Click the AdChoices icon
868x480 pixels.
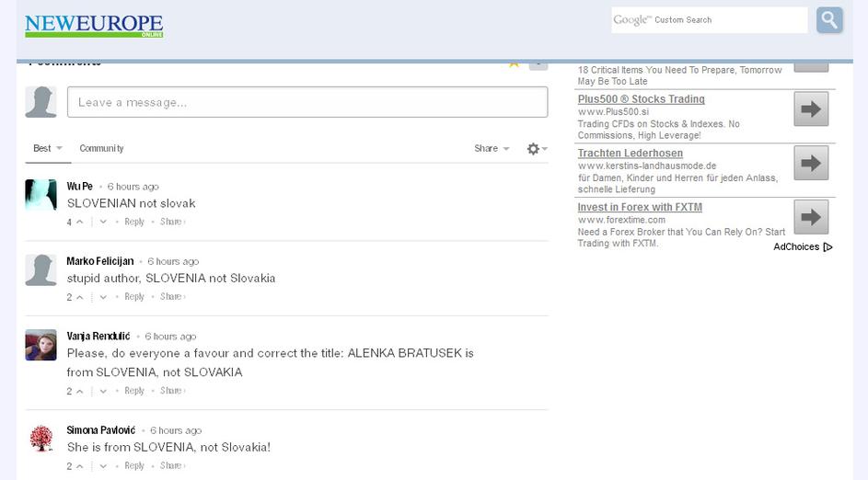[x=827, y=247]
